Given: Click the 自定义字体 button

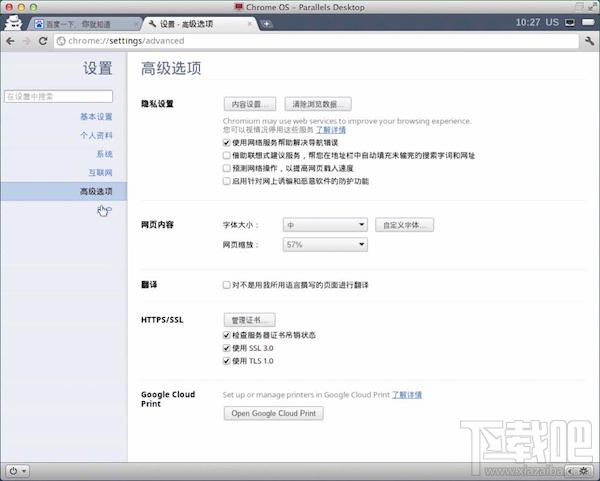Looking at the screenshot, I should pyautogui.click(x=404, y=225).
